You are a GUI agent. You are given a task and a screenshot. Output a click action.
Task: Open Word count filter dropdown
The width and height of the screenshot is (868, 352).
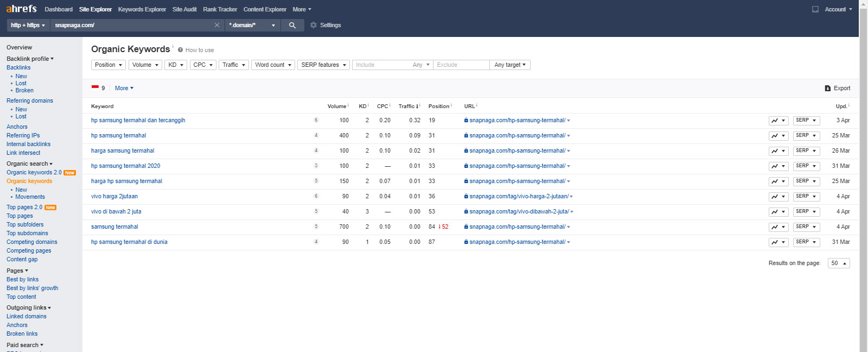(x=273, y=65)
